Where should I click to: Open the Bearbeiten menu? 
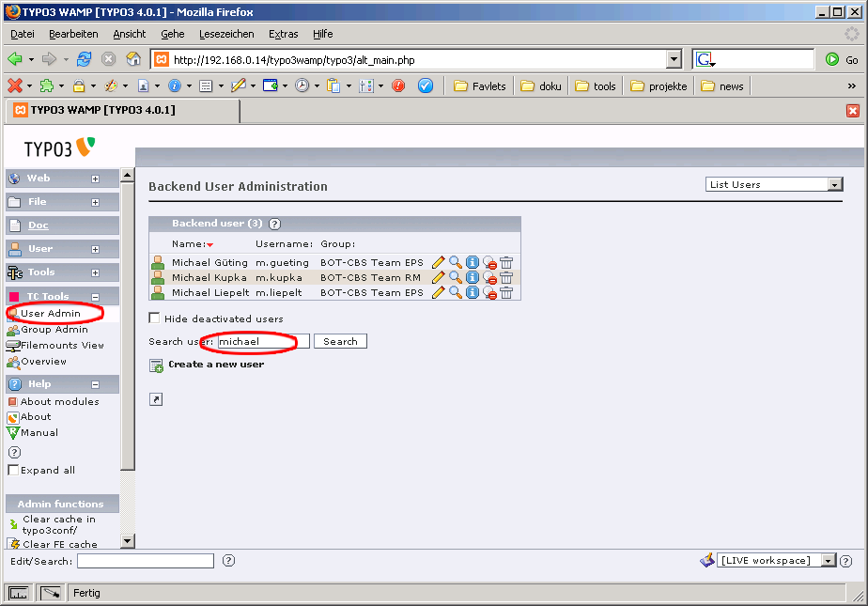[x=73, y=34]
